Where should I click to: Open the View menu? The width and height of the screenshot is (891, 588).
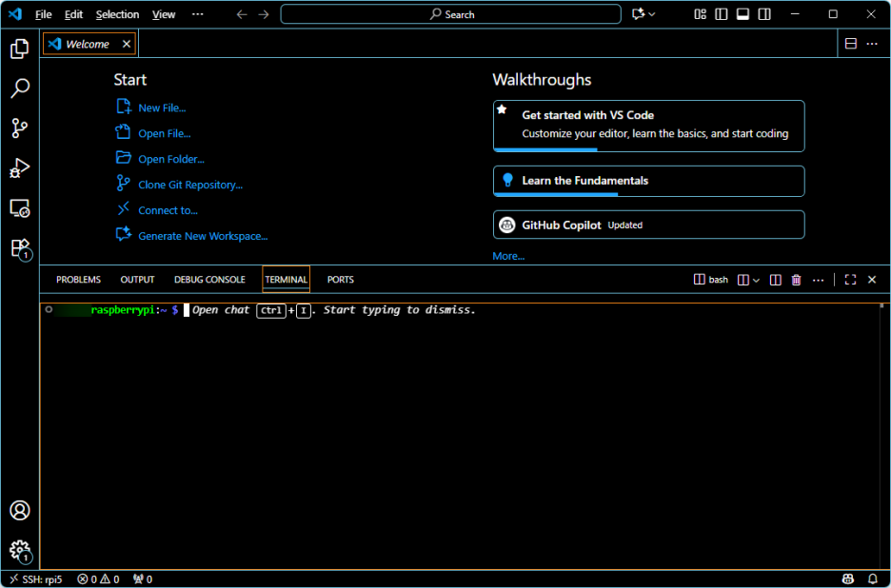[164, 14]
